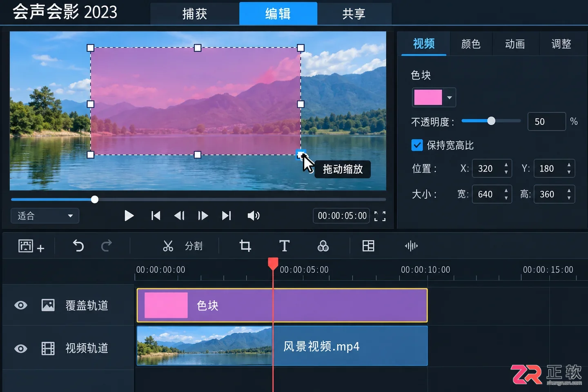Click the pink 色块 color swatch
This screenshot has width=588, height=392.
coord(428,98)
